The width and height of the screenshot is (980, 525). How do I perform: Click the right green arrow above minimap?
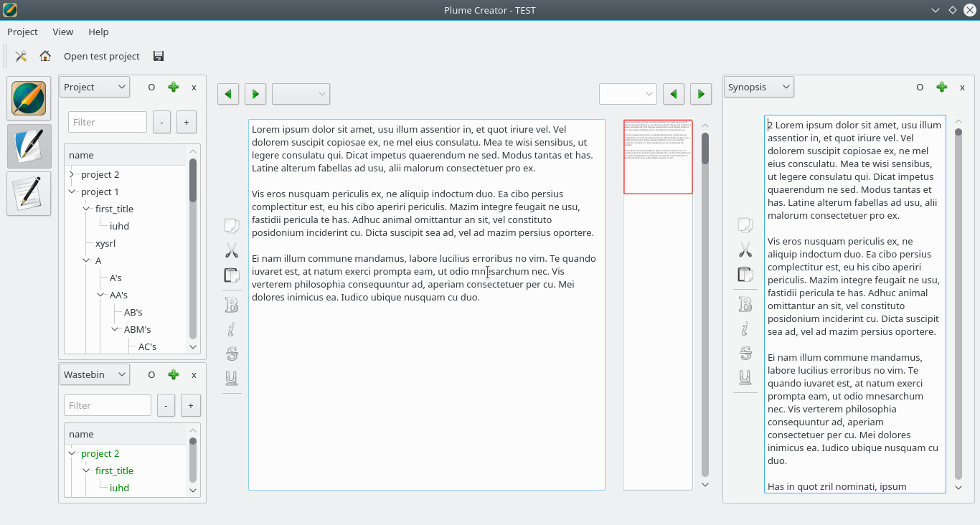click(x=701, y=94)
